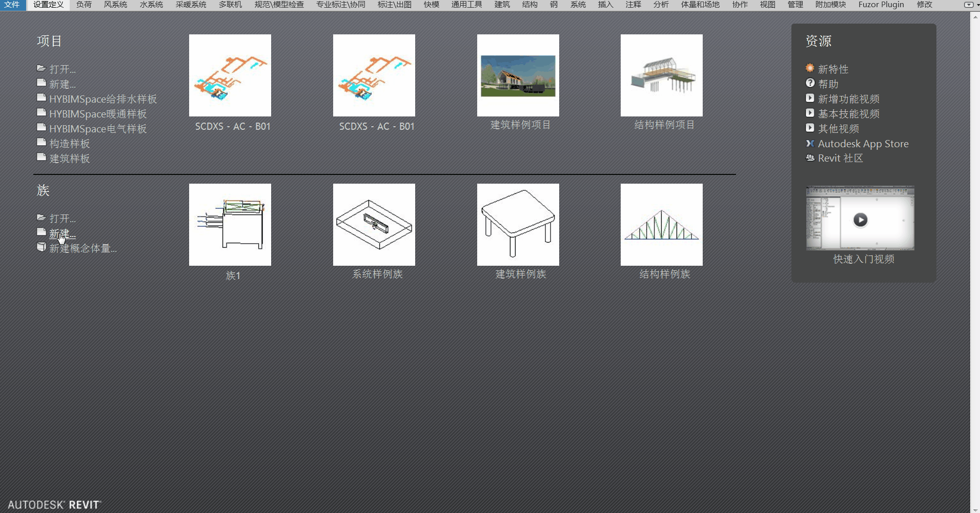
Task: Open the 系统样例族 family thumbnail
Action: (374, 225)
